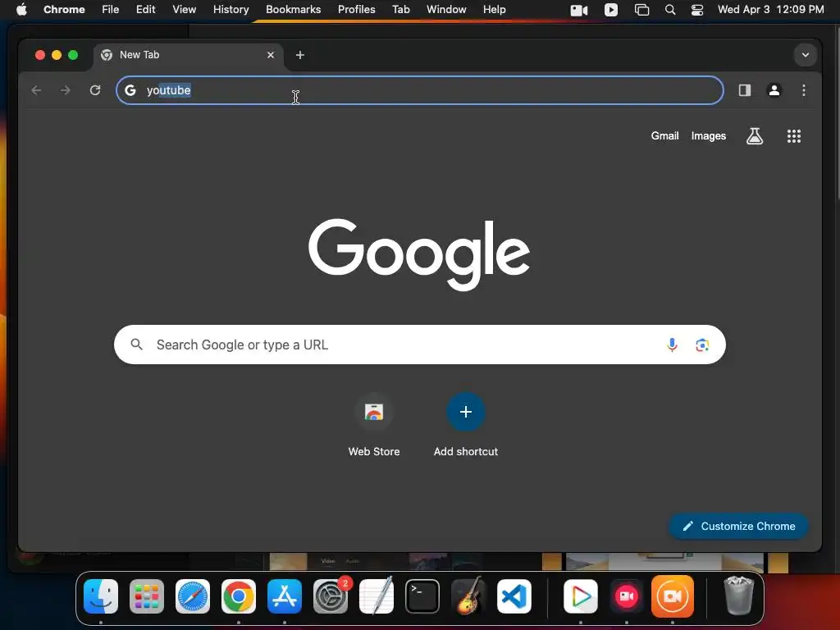Open the red camera recorder app in Dock

pos(627,596)
